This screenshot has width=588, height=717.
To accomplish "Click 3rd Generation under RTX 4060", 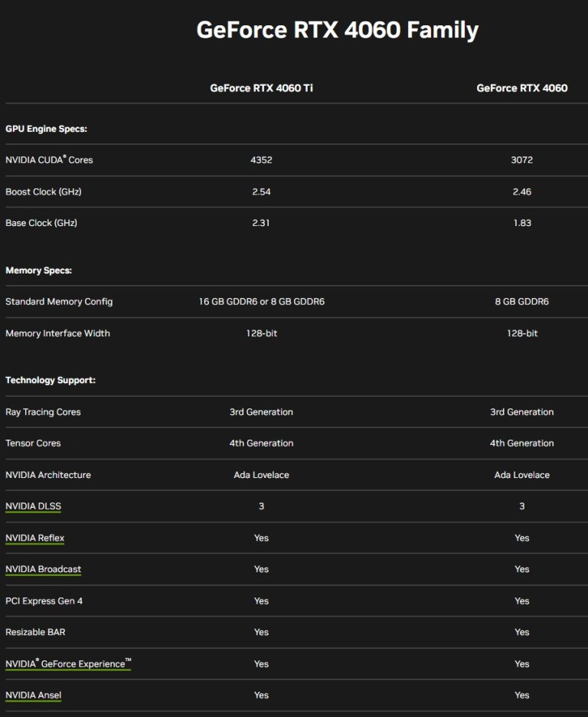I will click(521, 412).
